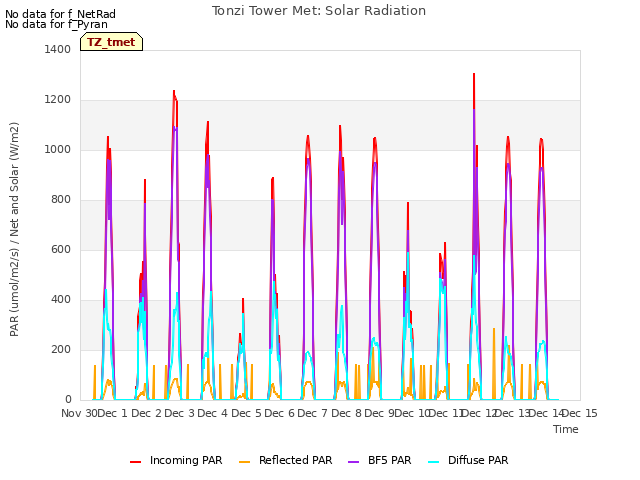Image resolution: width=640 pixels, height=480 pixels.
Task: Click the purple BF5 PAR legend swatch
Action: click(353, 461)
